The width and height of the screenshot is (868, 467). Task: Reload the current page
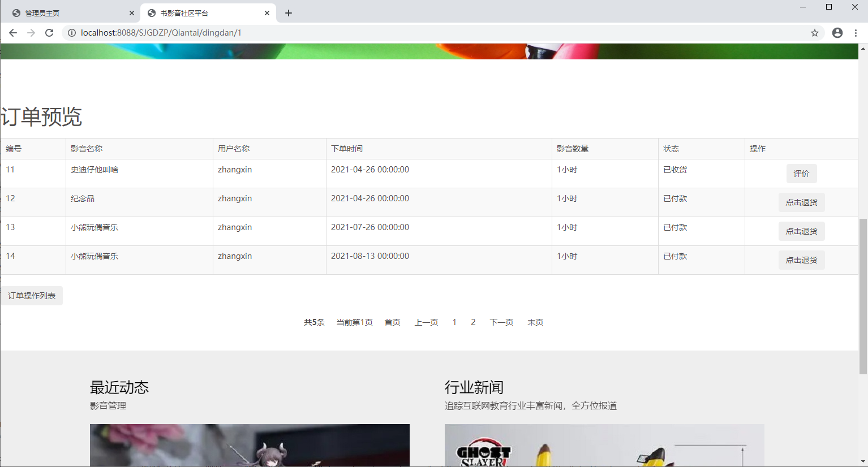tap(49, 33)
